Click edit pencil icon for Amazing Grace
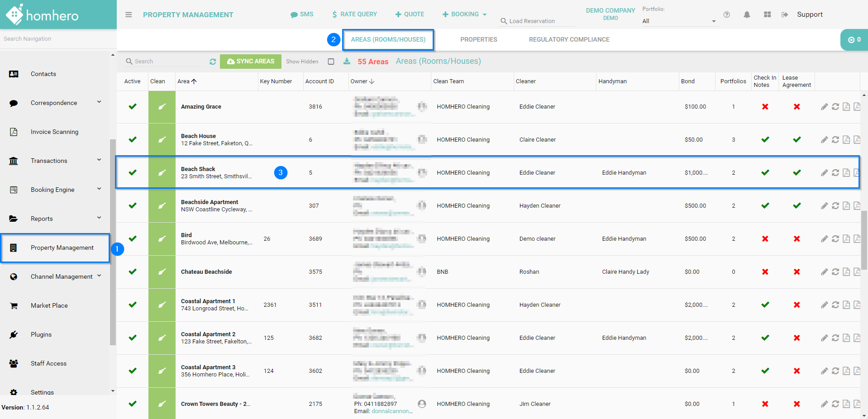This screenshot has height=419, width=868. click(x=824, y=107)
